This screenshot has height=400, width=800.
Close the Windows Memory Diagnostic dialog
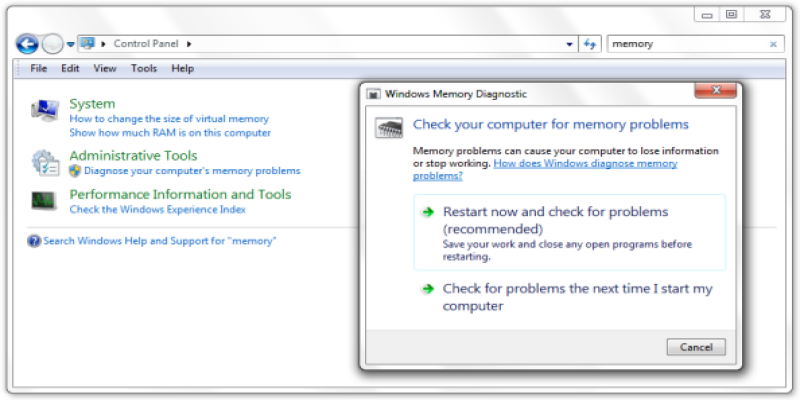(x=716, y=91)
